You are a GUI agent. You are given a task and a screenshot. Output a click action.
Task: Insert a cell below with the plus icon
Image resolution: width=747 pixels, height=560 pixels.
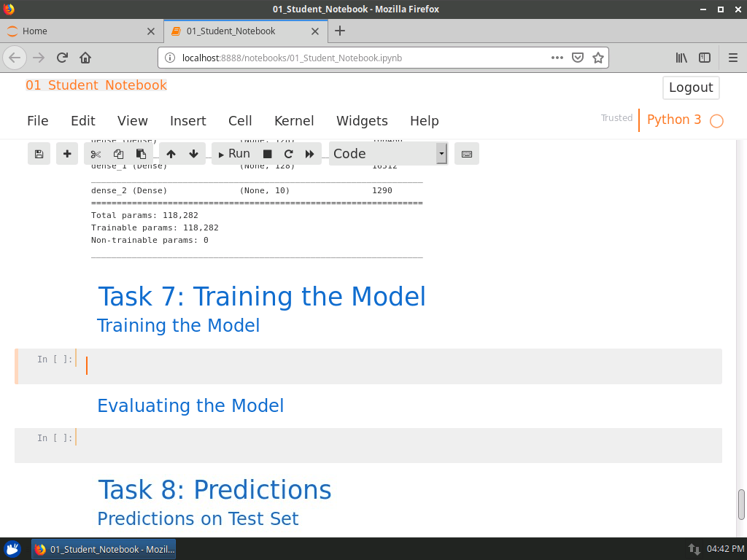[x=66, y=154]
